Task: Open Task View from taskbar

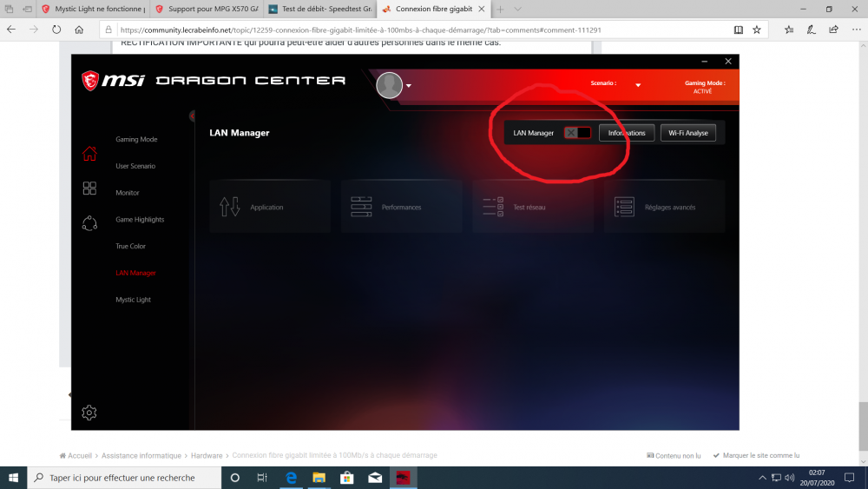Action: [262, 478]
